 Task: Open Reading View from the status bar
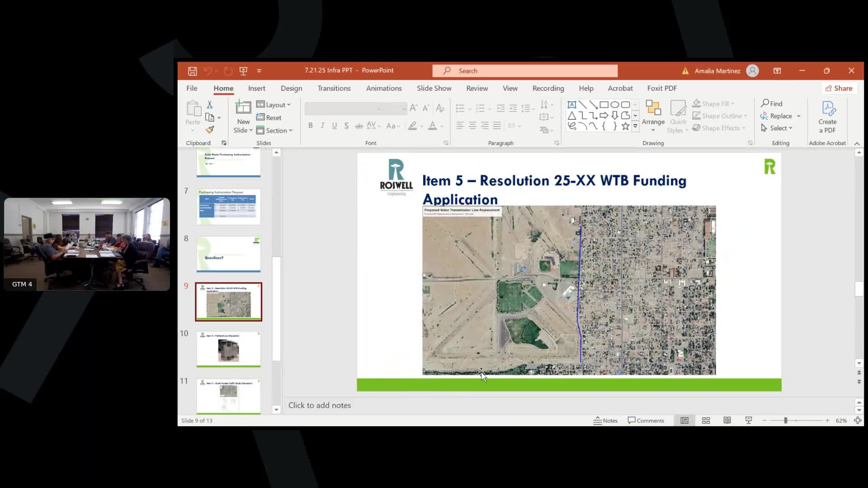pyautogui.click(x=727, y=421)
